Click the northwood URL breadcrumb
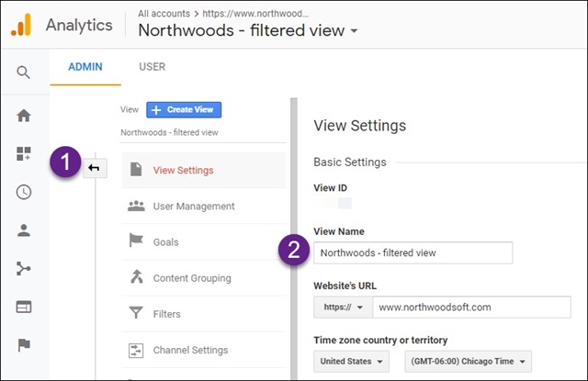 (255, 14)
